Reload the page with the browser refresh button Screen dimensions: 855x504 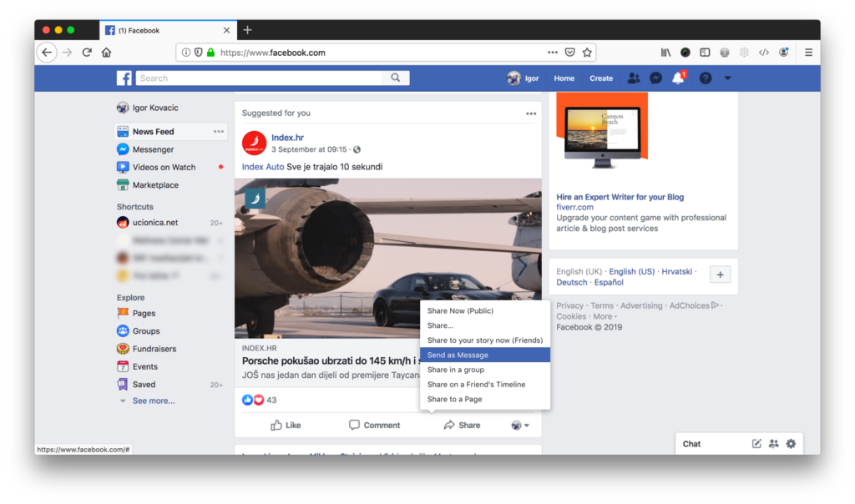tap(87, 53)
